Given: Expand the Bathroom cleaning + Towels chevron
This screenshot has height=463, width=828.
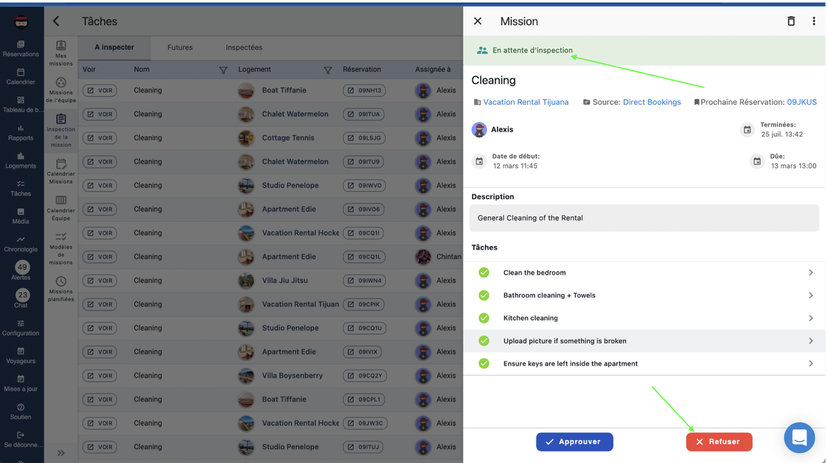Looking at the screenshot, I should pos(811,295).
